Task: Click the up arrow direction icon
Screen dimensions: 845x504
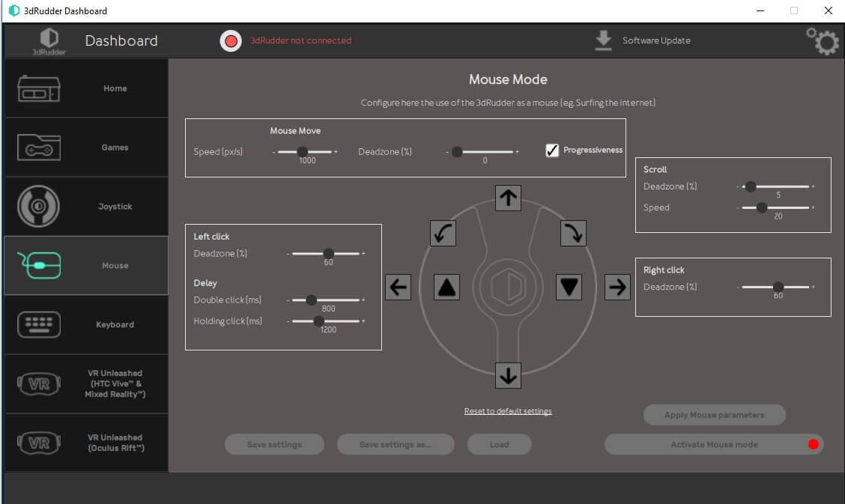Action: pyautogui.click(x=508, y=198)
